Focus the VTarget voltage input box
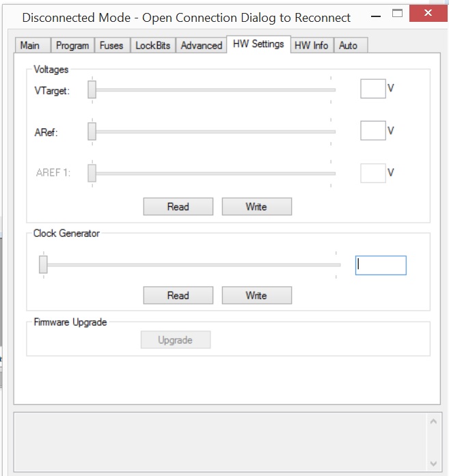Image resolution: width=449 pixels, height=476 pixels. (373, 89)
